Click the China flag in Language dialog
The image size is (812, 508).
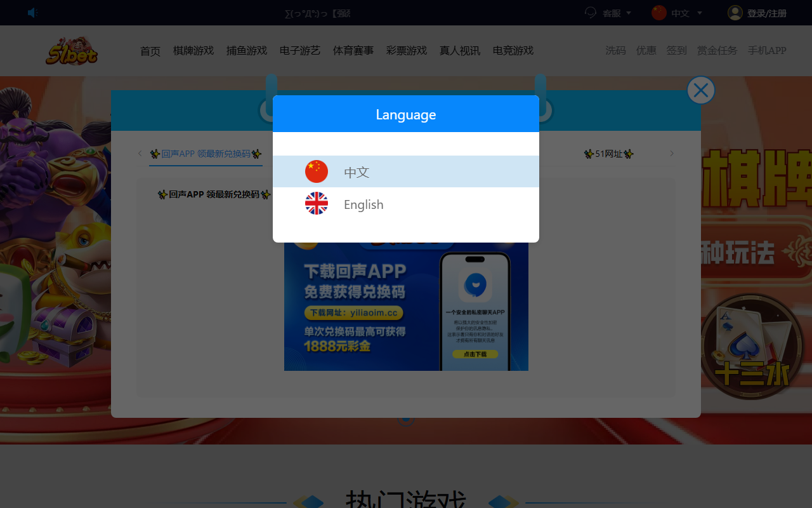coord(317,171)
